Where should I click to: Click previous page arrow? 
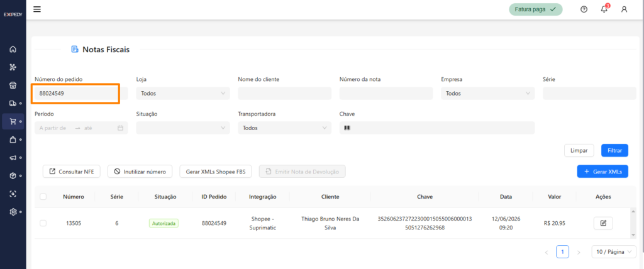pos(547,252)
